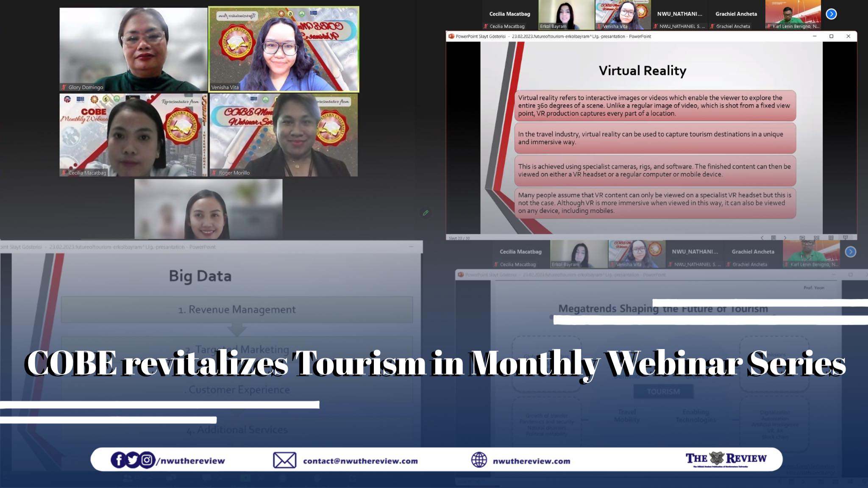
Task: Visit nwuthereview.com website link
Action: point(531,461)
